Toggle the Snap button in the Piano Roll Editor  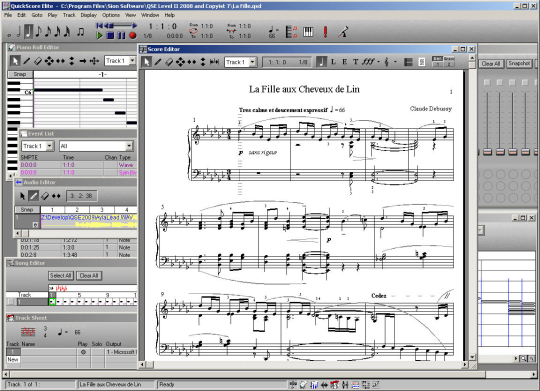20,74
